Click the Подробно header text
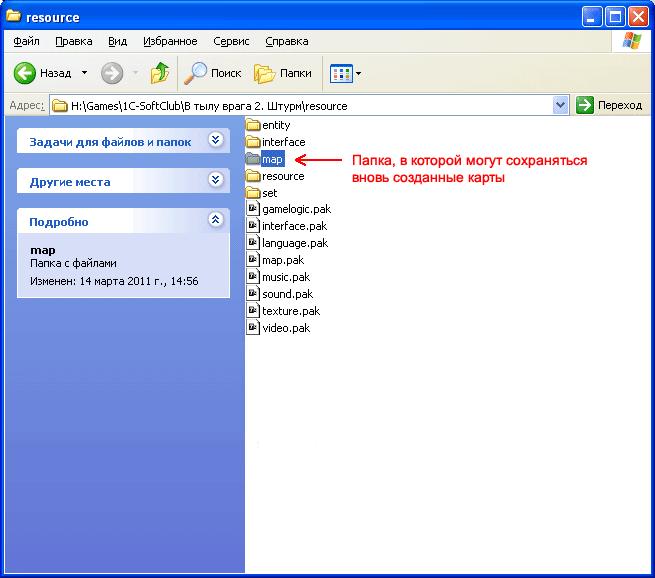 pos(58,222)
